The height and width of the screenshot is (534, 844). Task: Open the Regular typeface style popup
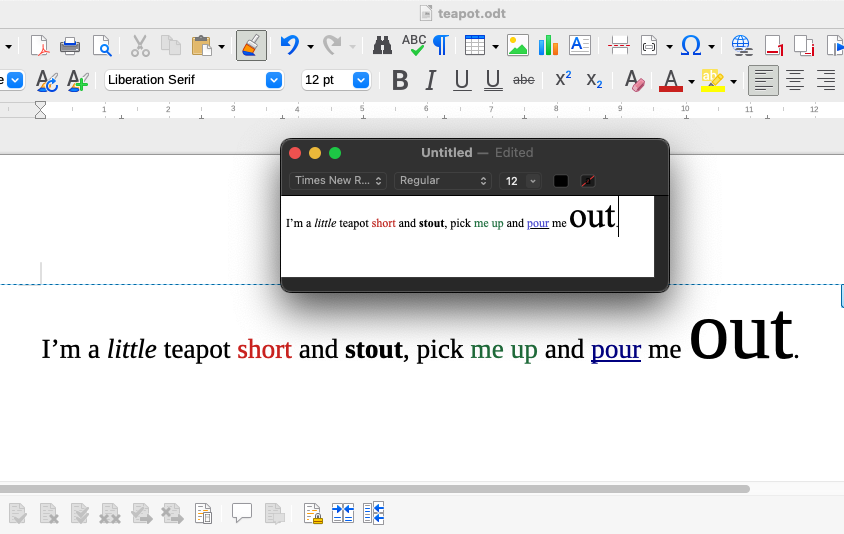pos(443,181)
